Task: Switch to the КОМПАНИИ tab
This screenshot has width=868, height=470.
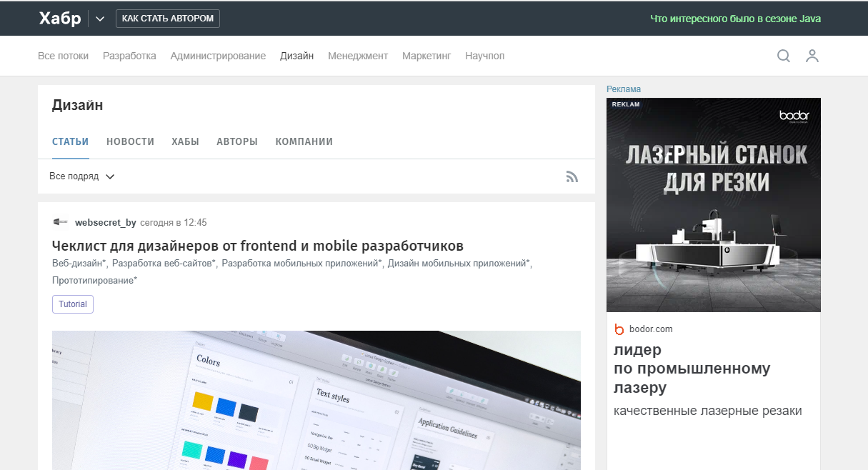Action: [x=304, y=141]
